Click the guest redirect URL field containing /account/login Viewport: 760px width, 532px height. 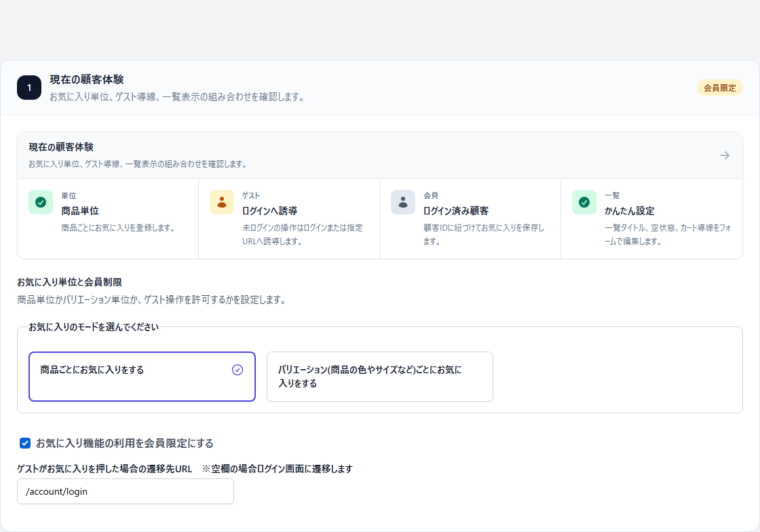126,491
